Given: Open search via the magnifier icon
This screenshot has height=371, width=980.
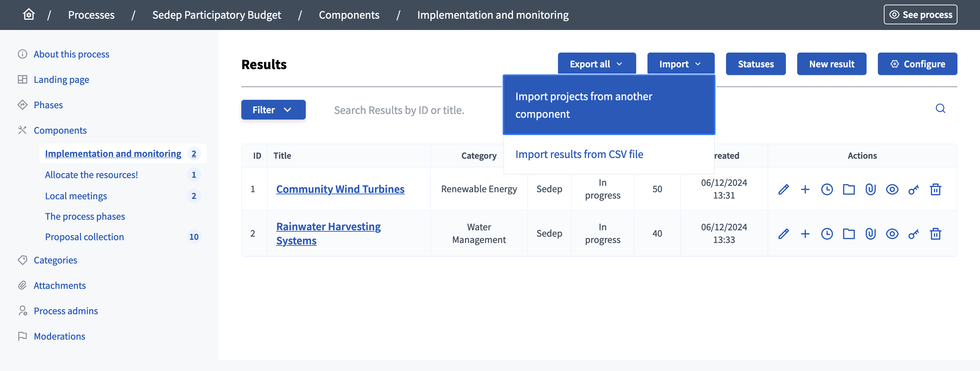Looking at the screenshot, I should 941,109.
